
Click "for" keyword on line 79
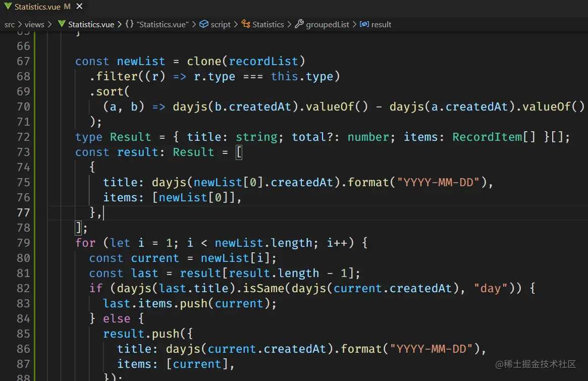85,243
